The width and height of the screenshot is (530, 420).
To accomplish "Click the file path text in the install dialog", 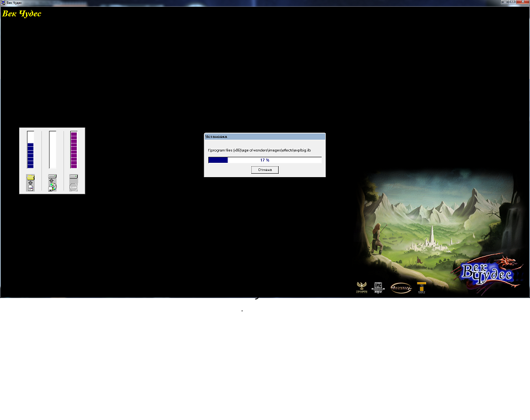I will (x=259, y=150).
